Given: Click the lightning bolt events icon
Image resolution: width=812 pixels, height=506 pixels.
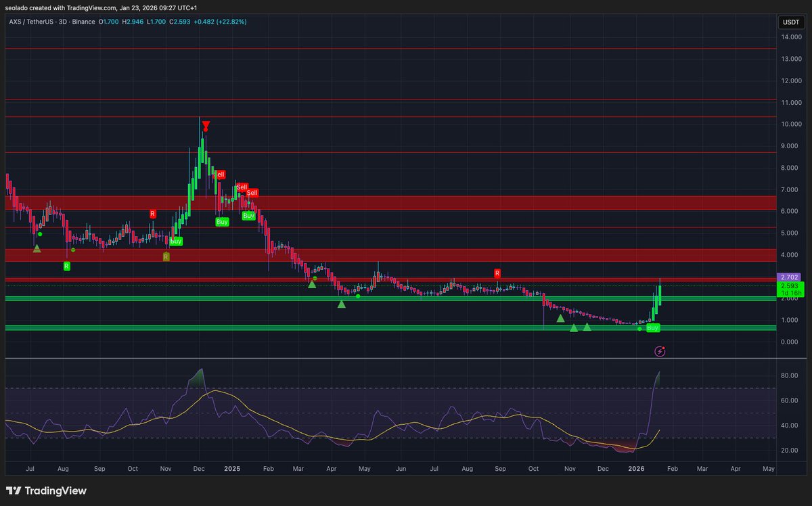Looking at the screenshot, I should point(660,352).
